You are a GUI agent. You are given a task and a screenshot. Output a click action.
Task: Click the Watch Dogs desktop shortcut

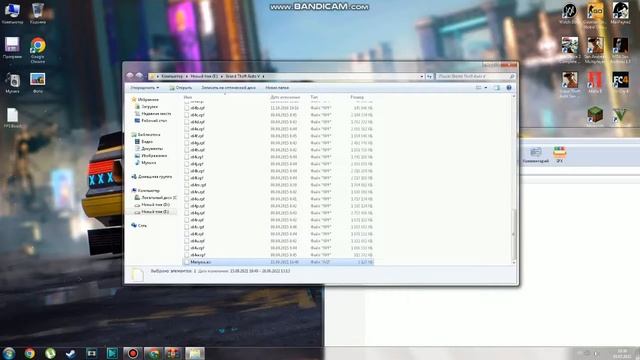(x=569, y=13)
